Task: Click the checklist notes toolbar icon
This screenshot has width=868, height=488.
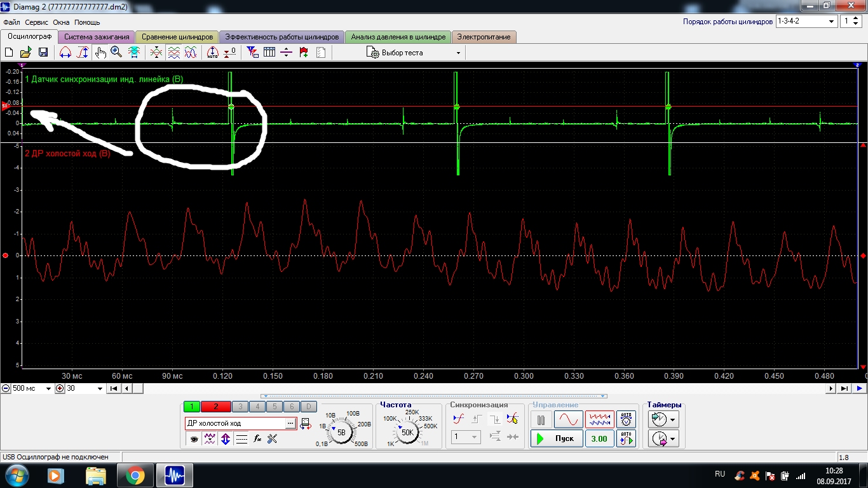Action: [x=320, y=53]
